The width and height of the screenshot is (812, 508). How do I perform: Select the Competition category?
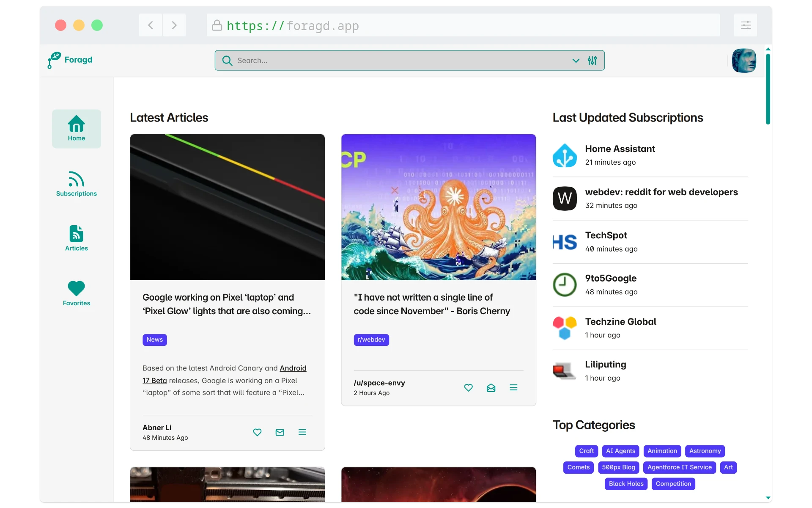click(674, 484)
